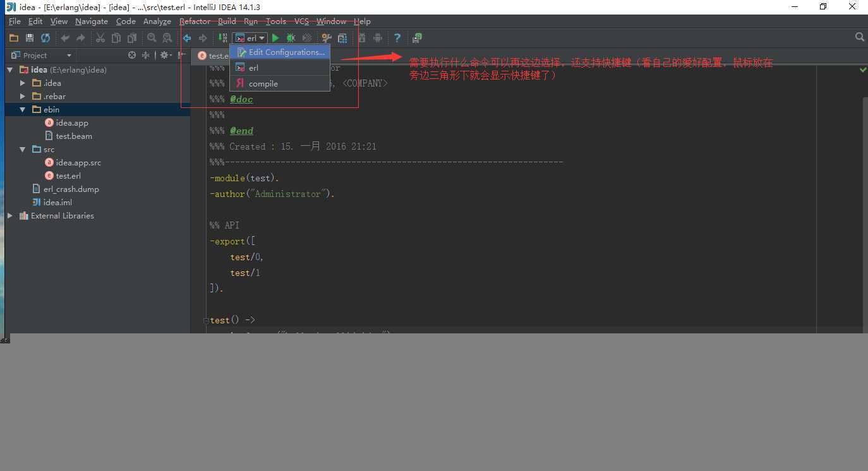
Task: Select the compile configuration entry
Action: click(280, 83)
